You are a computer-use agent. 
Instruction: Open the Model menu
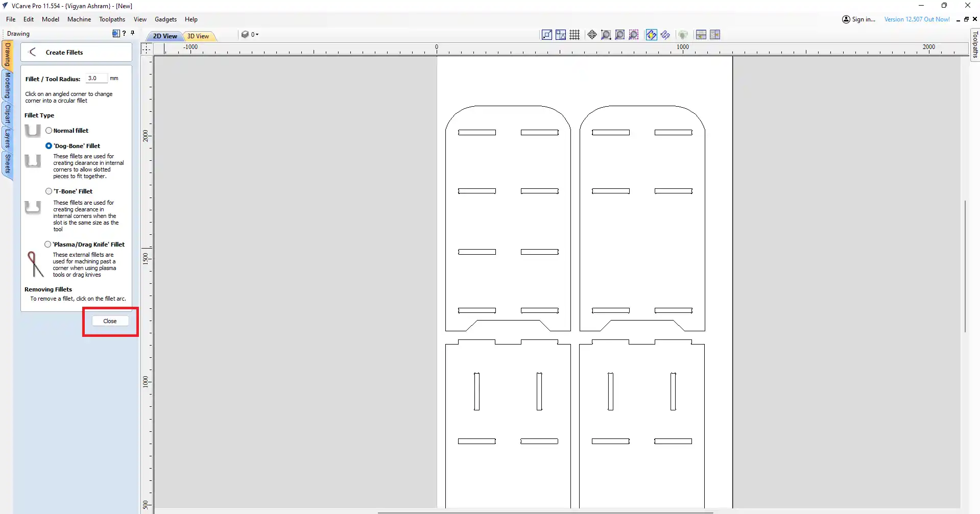pos(51,19)
